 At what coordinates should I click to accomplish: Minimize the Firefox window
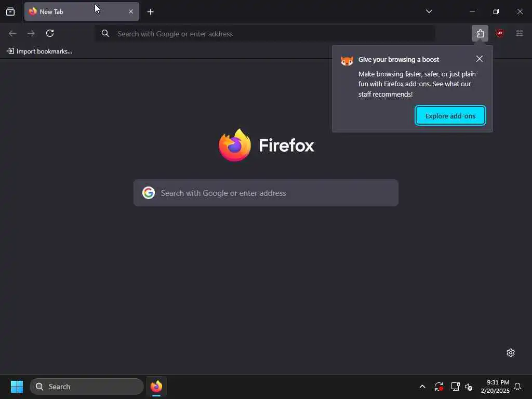[472, 11]
